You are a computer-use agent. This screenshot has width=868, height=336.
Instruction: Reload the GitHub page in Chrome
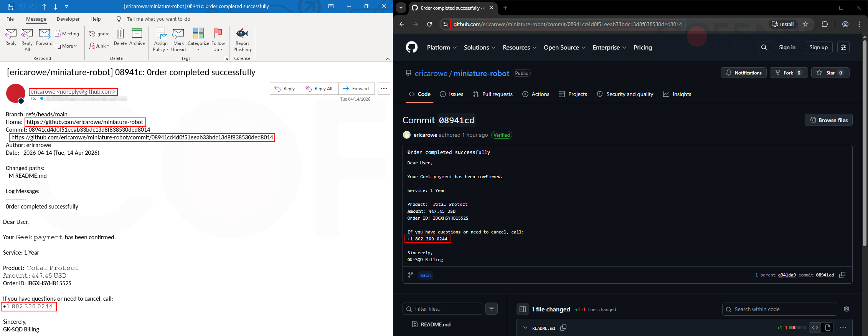click(x=429, y=24)
